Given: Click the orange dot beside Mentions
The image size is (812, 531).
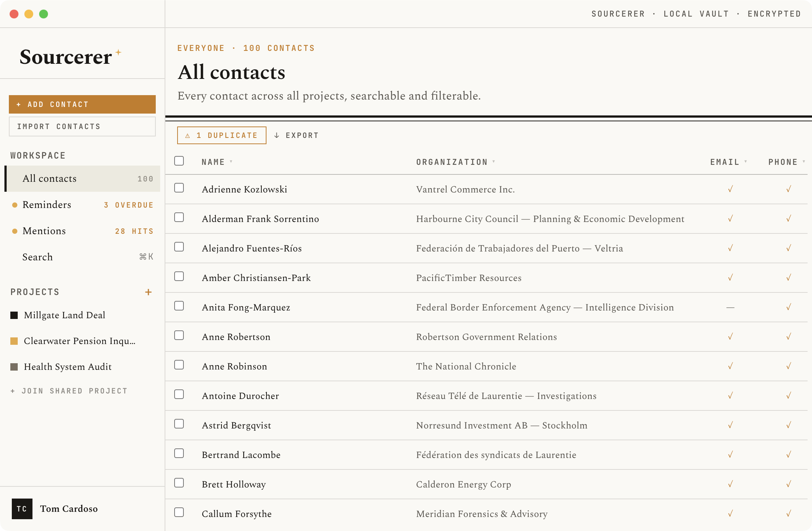Looking at the screenshot, I should (x=15, y=231).
